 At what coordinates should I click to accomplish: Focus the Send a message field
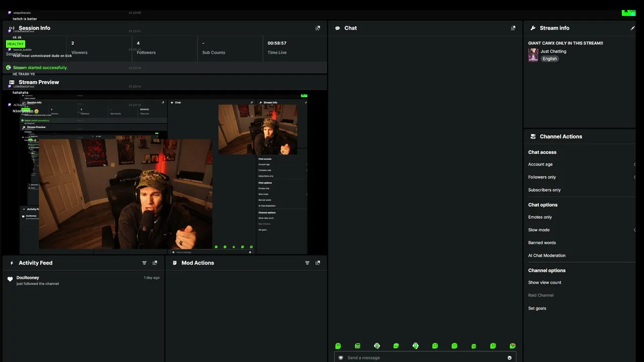[x=425, y=357]
